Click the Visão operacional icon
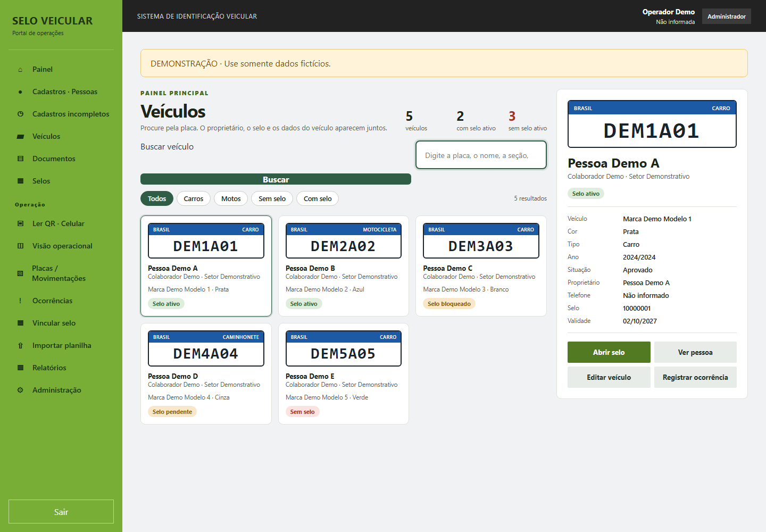Image resolution: width=766 pixels, height=532 pixels. (20, 246)
